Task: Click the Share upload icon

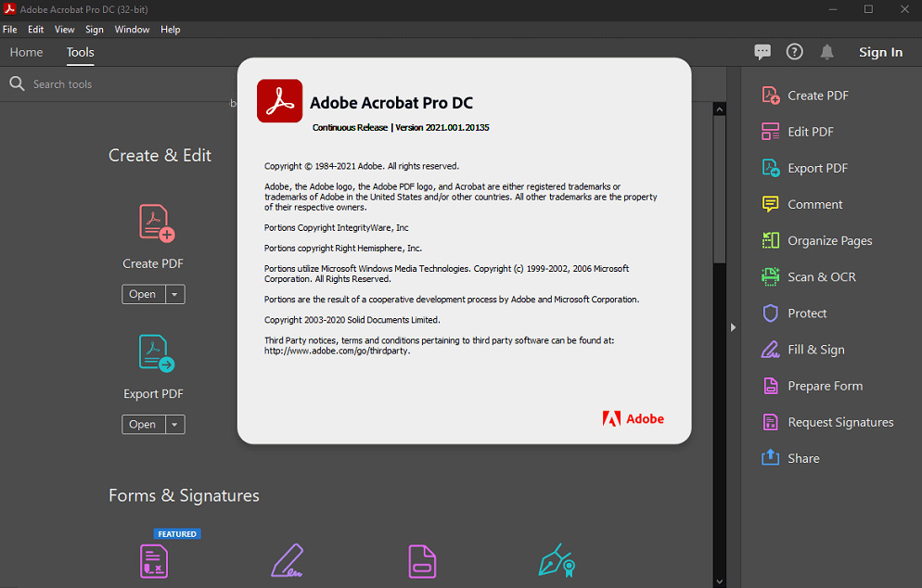Action: (770, 458)
